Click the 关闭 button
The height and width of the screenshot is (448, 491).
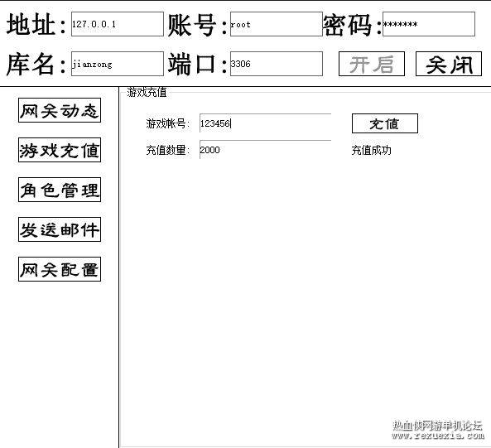[449, 64]
